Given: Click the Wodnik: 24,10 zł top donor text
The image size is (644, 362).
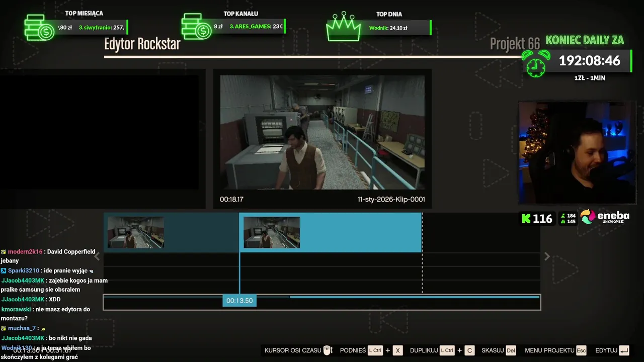Looking at the screenshot, I should pyautogui.click(x=388, y=28).
